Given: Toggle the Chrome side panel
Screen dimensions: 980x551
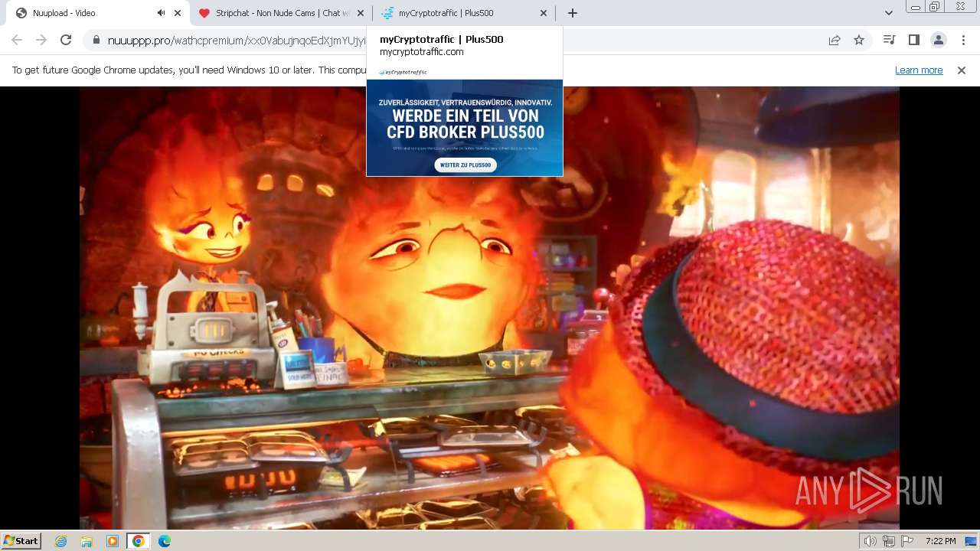Looking at the screenshot, I should tap(914, 40).
